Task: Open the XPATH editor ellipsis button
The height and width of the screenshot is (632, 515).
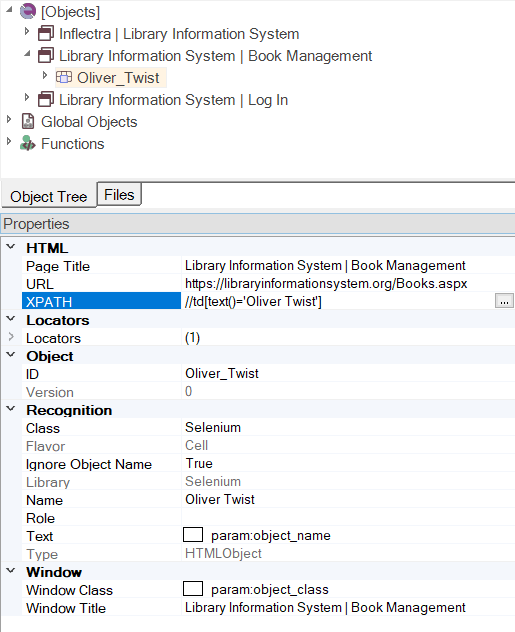Action: [504, 301]
